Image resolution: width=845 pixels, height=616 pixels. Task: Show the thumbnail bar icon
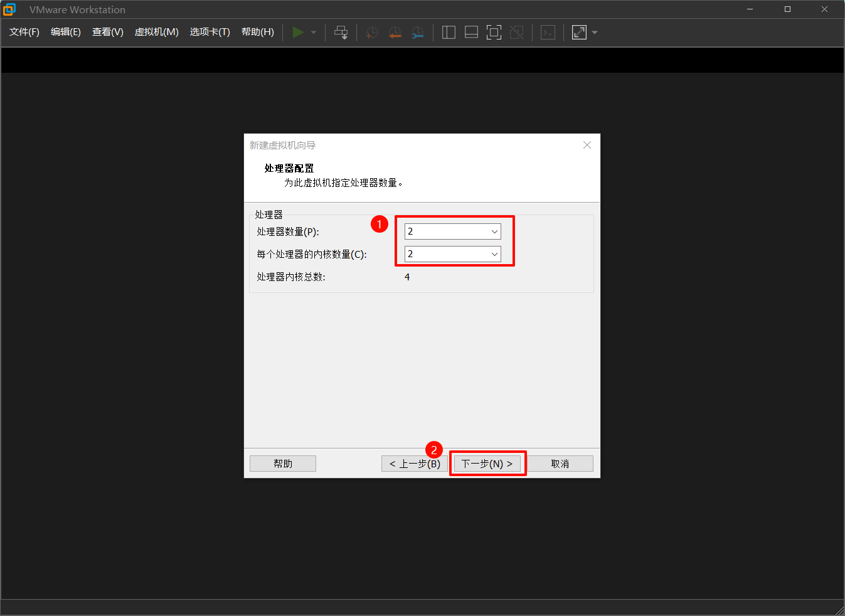coord(471,32)
